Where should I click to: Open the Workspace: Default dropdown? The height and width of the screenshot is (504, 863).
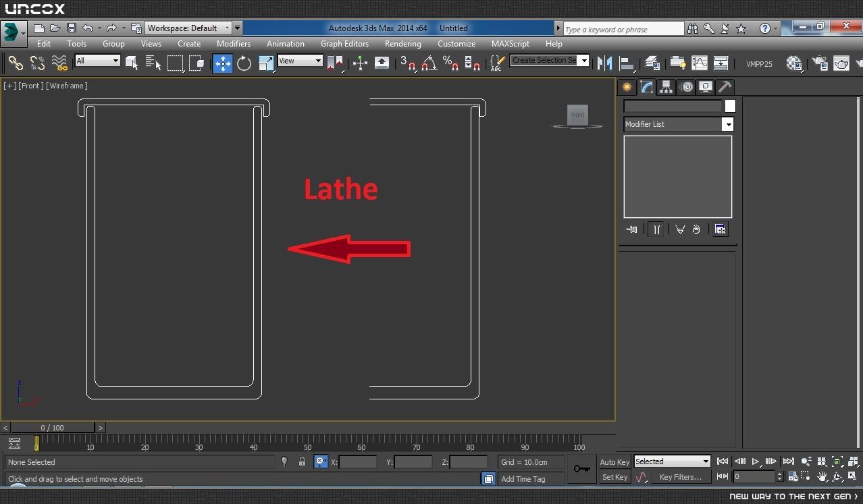[x=188, y=28]
